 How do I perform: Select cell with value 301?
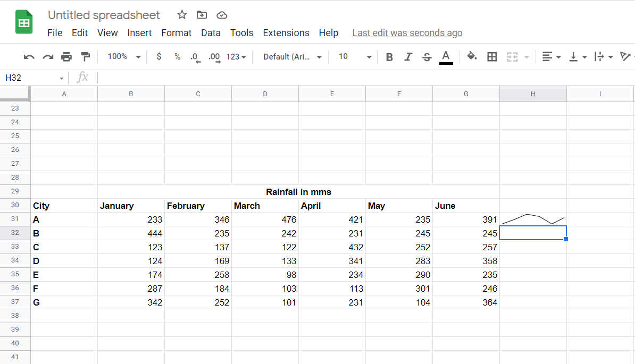coord(399,289)
